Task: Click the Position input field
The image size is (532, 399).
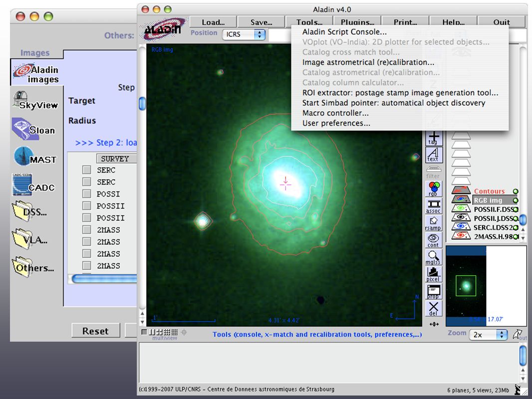Action: [279, 34]
